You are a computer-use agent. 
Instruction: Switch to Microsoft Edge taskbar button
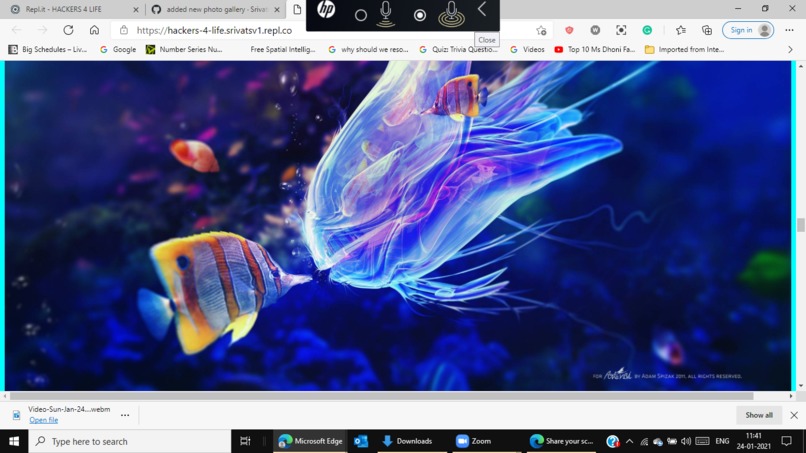point(310,441)
